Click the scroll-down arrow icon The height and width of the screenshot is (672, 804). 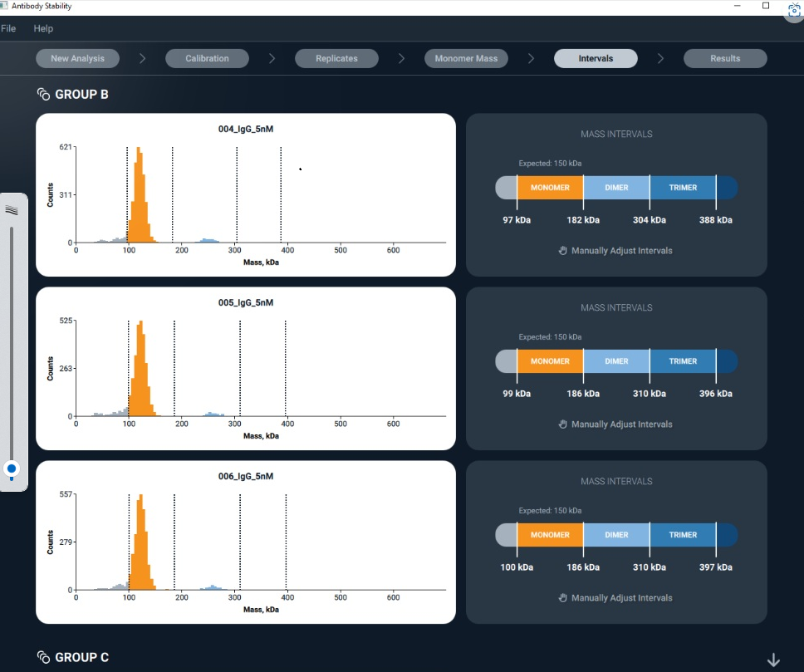[x=773, y=660]
